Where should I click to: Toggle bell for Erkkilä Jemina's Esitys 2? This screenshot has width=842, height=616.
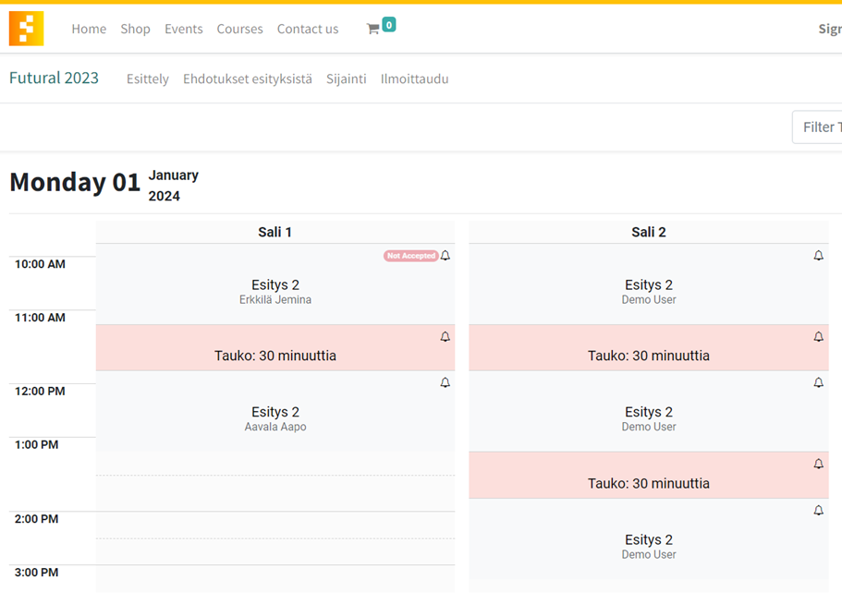tap(445, 256)
